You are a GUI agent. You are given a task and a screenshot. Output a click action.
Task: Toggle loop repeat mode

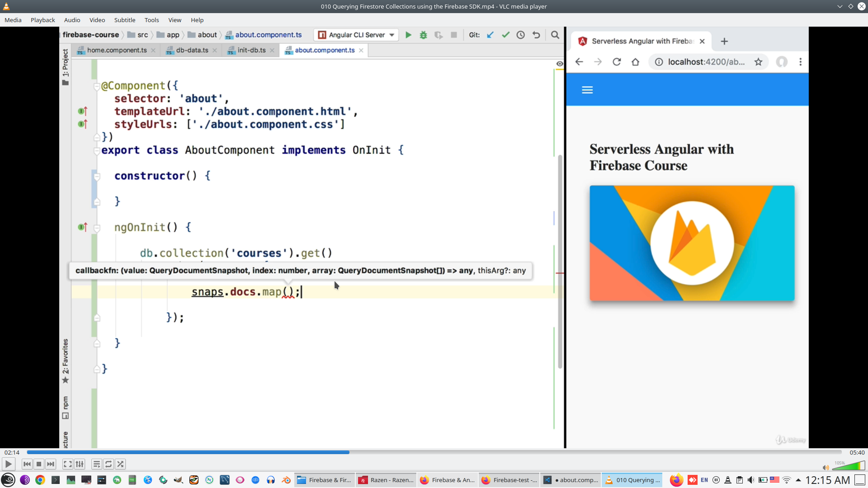108,464
